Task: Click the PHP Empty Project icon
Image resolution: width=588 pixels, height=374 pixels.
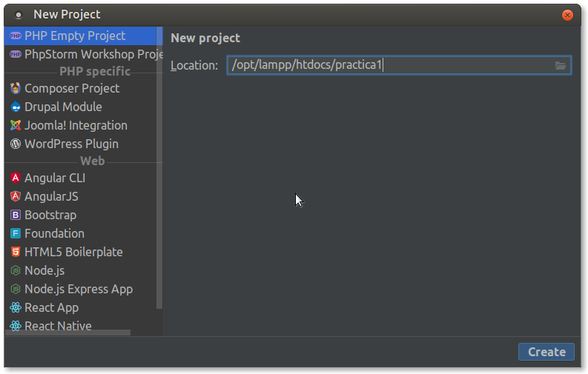Action: [16, 36]
